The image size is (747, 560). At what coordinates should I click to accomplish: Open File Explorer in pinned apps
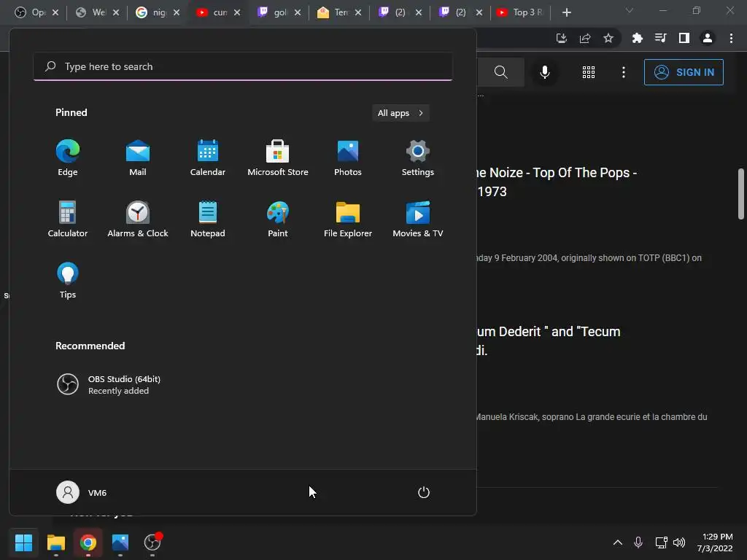pos(348,219)
